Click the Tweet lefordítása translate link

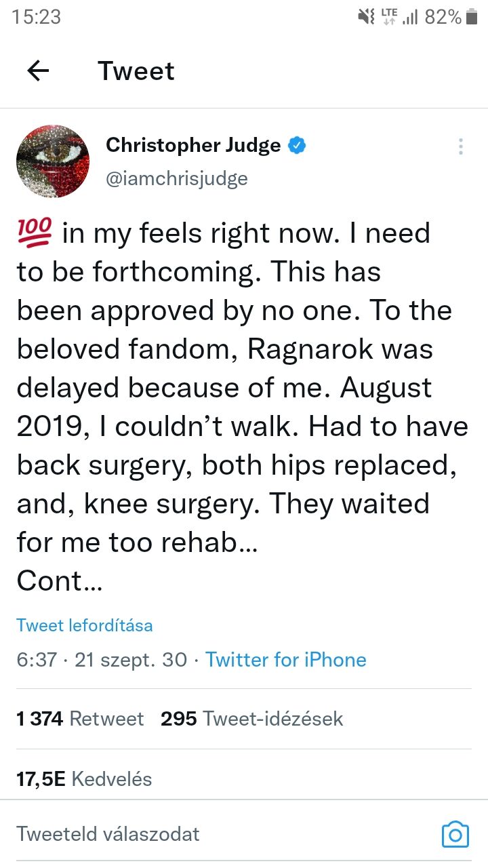pos(85,625)
